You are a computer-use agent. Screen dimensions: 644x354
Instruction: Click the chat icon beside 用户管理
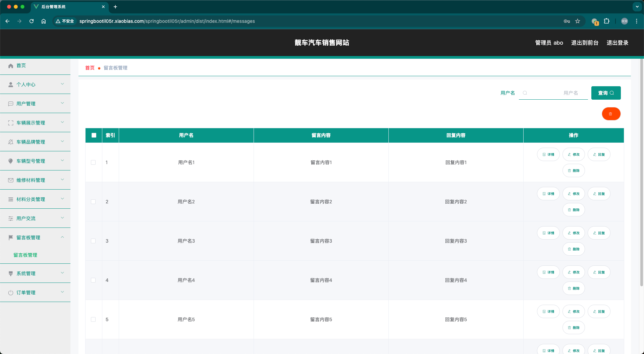click(x=11, y=104)
